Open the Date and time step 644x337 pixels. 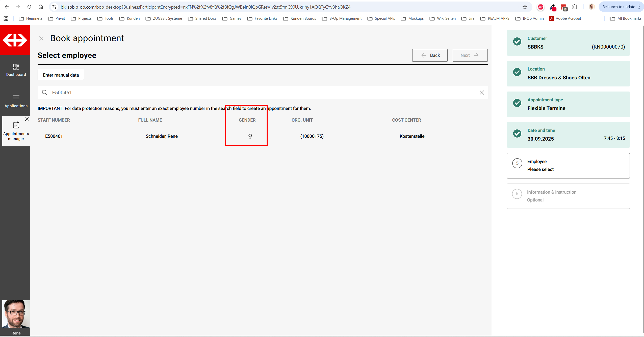[x=568, y=135]
